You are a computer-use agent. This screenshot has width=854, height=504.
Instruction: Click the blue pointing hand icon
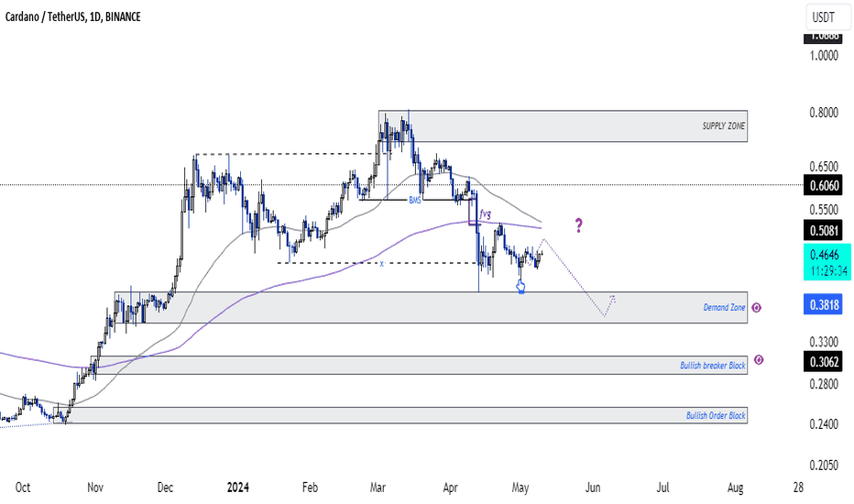pyautogui.click(x=520, y=287)
